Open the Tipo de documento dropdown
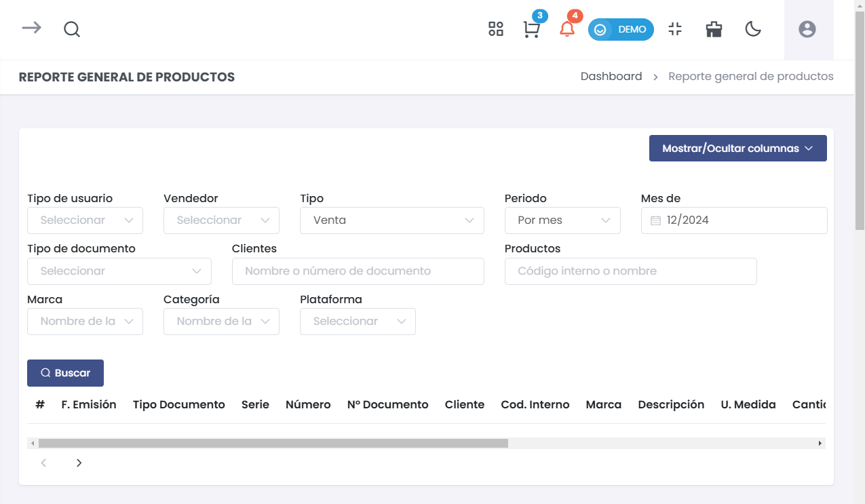865x504 pixels. [119, 271]
